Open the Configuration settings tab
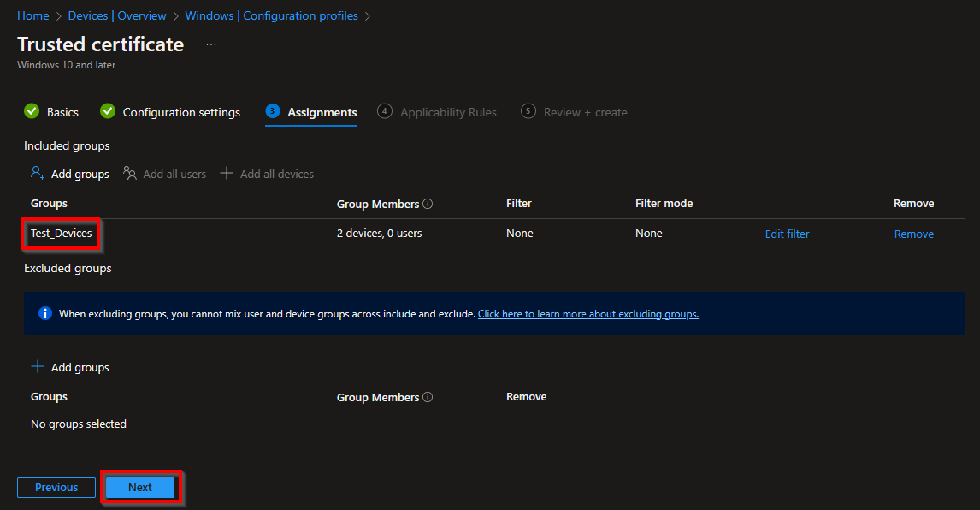The image size is (980, 510). pos(180,111)
